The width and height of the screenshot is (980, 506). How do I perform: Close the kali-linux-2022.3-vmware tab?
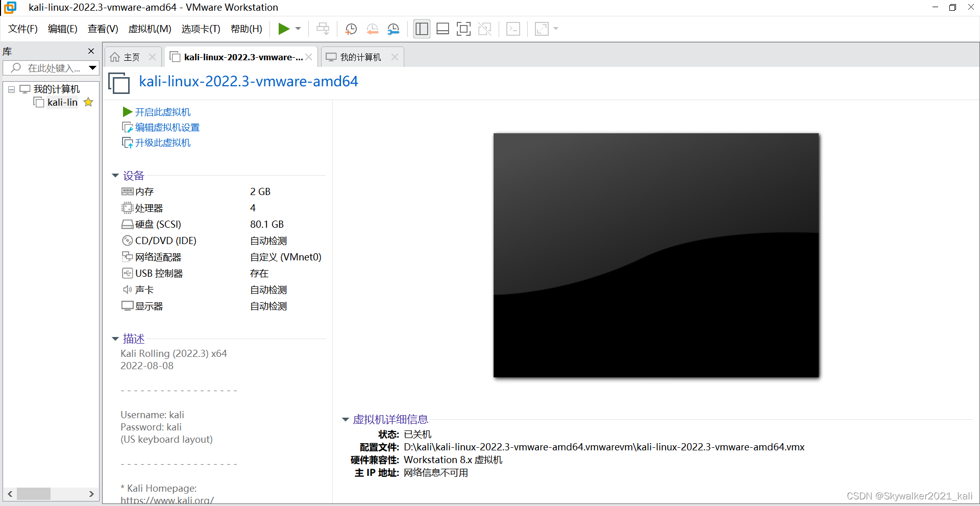tap(309, 57)
